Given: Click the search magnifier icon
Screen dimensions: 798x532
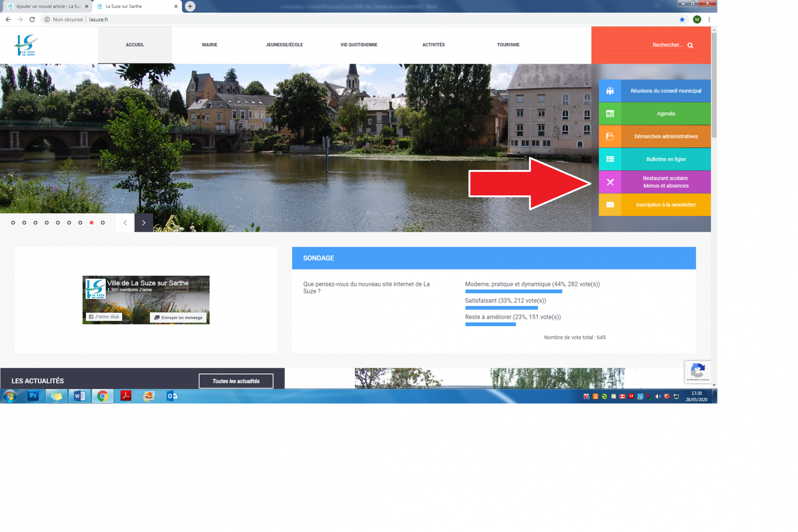Looking at the screenshot, I should [690, 45].
